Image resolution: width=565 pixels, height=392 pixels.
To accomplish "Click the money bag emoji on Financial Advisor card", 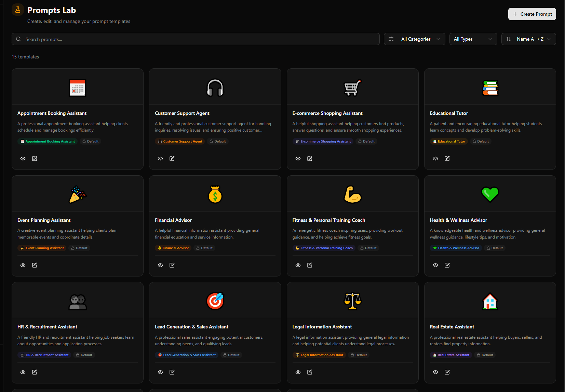I will [215, 194].
